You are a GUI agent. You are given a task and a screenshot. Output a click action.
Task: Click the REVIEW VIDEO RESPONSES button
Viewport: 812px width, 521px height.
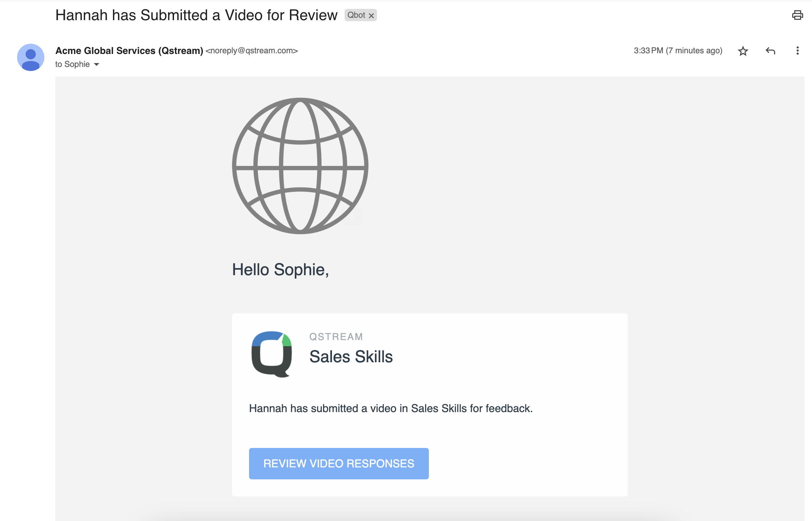339,463
